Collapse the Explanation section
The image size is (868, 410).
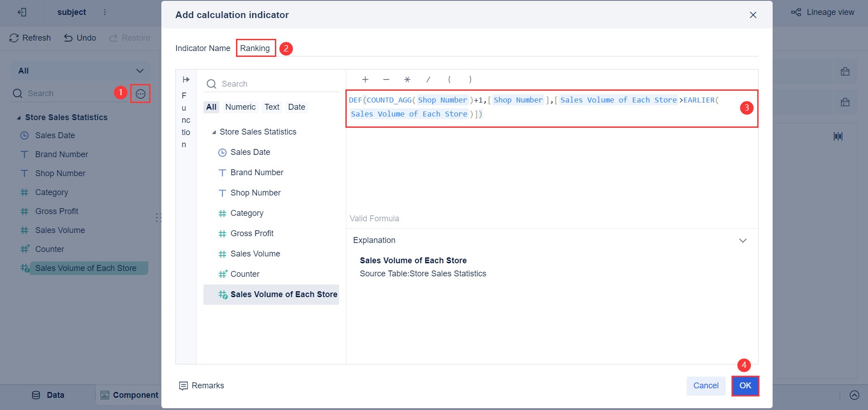(743, 240)
